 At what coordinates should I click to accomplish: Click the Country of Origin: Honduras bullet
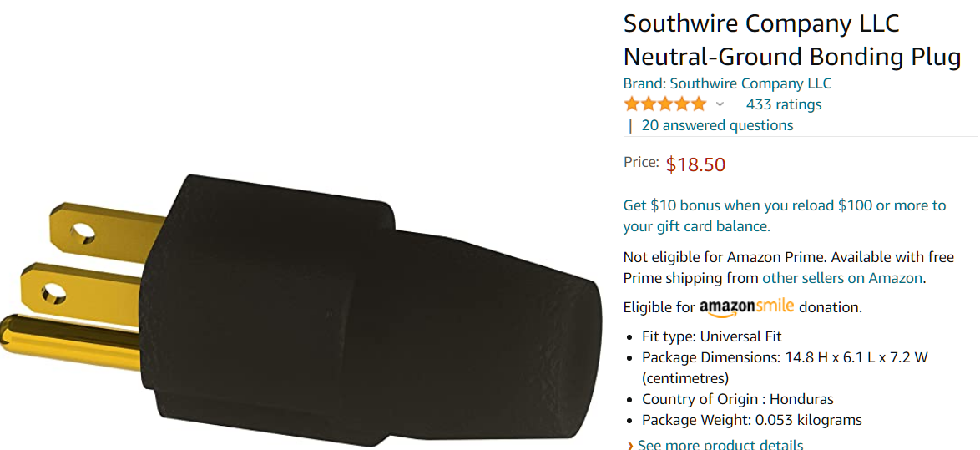[x=737, y=399]
